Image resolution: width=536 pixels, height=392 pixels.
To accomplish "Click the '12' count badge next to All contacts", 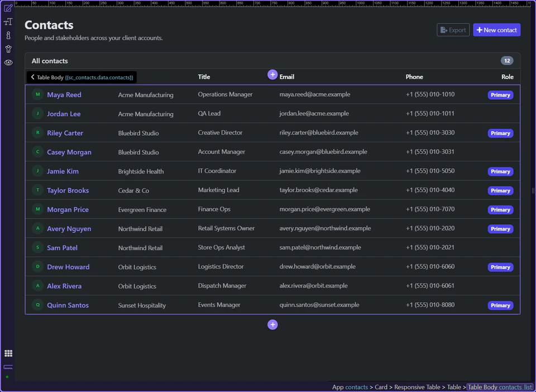I will pos(507,60).
